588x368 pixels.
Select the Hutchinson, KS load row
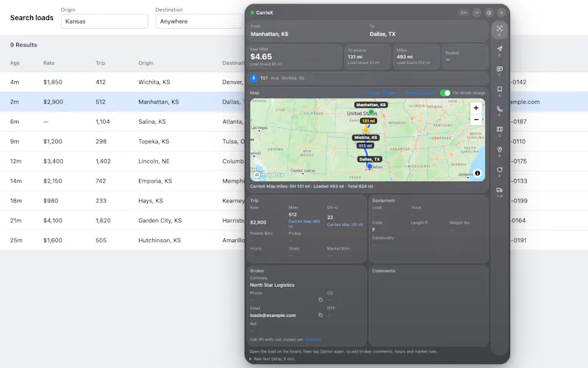122,241
